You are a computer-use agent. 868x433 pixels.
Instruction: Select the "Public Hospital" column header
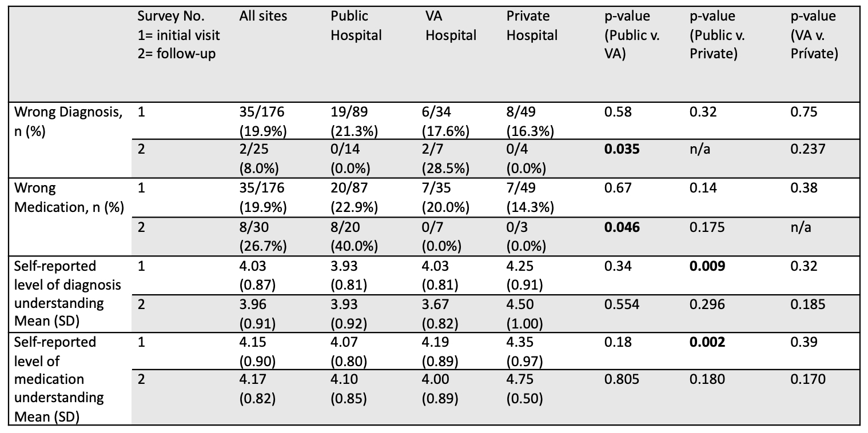coord(356,26)
